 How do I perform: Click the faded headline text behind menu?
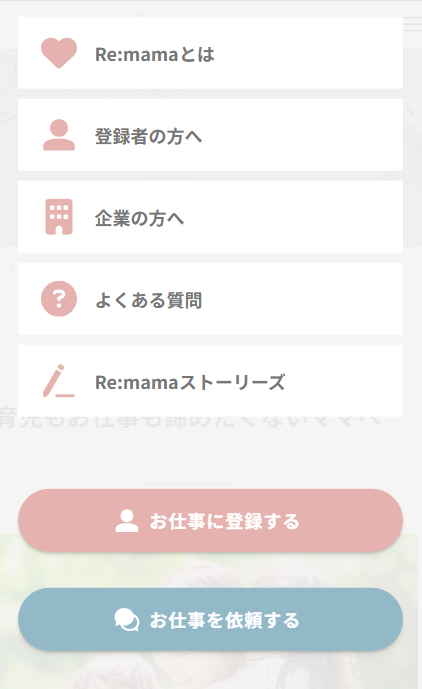[190, 422]
